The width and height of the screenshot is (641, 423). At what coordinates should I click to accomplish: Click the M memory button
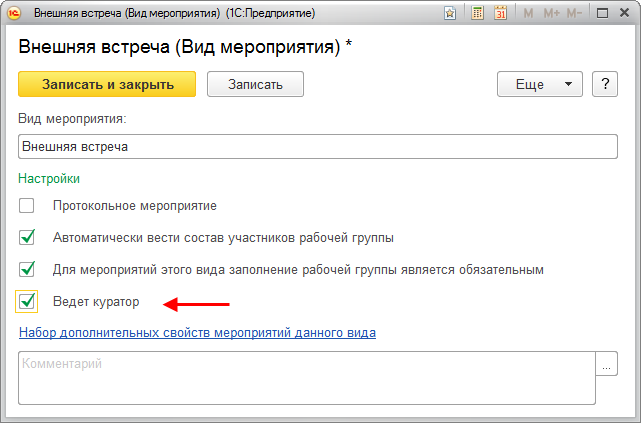point(528,13)
